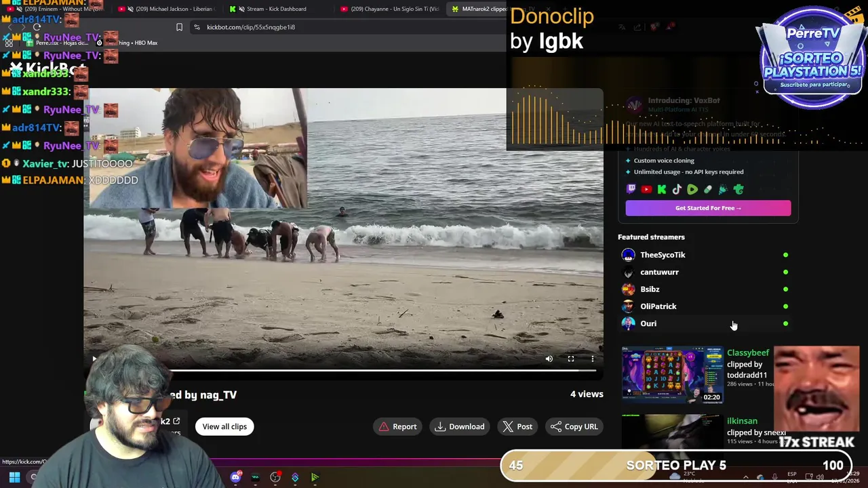Click the Ouri avatar
Image resolution: width=868 pixels, height=488 pixels.
[x=628, y=323]
